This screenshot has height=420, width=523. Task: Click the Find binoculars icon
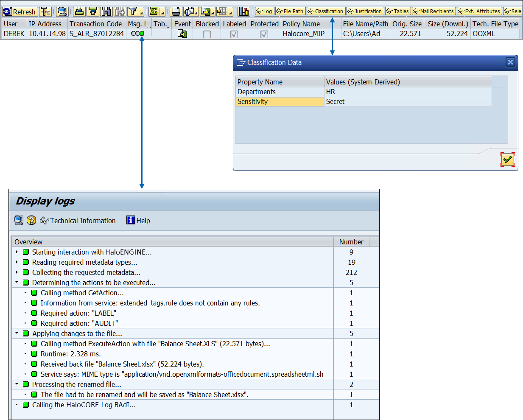106,11
